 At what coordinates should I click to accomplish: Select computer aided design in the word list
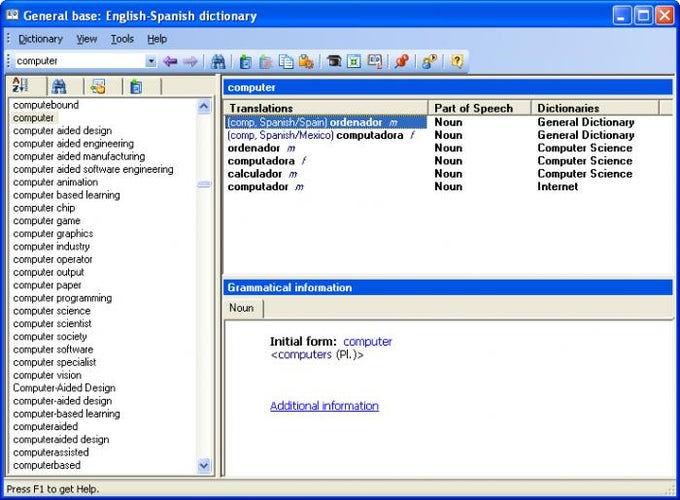pyautogui.click(x=62, y=131)
